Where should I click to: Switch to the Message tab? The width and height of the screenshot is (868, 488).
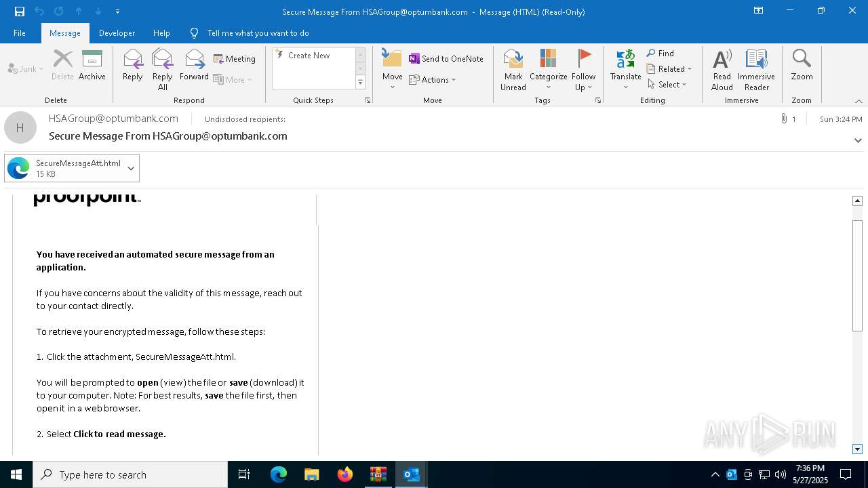pyautogui.click(x=65, y=33)
